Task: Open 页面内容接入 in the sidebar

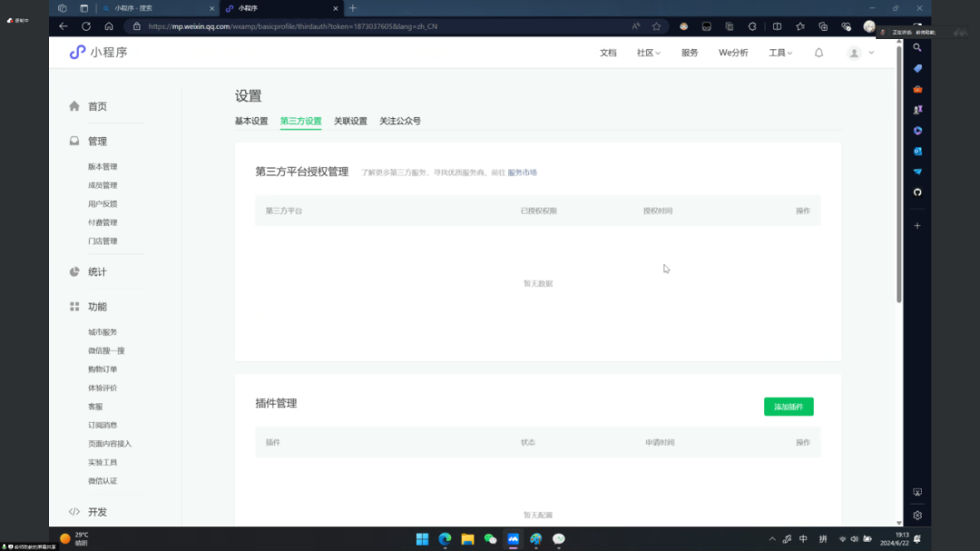Action: [x=110, y=443]
